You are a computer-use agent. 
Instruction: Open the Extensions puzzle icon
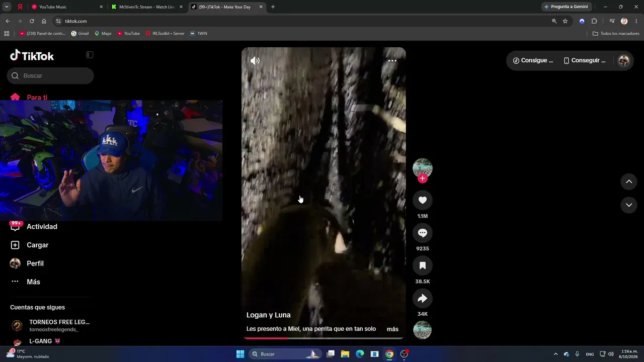pyautogui.click(x=594, y=21)
